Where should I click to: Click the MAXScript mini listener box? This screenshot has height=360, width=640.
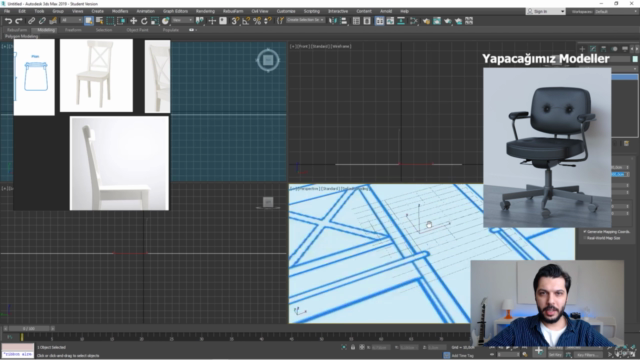coord(18,351)
